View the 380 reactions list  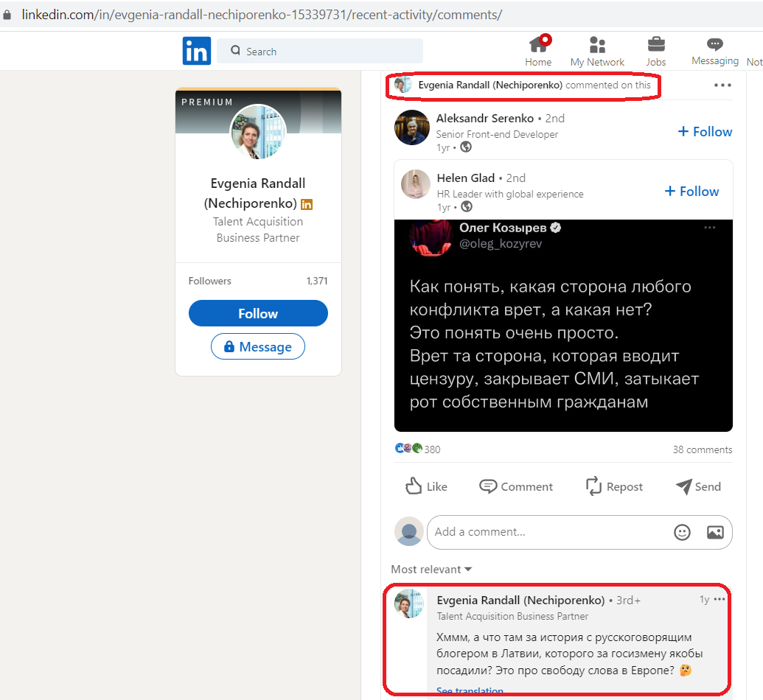pyautogui.click(x=418, y=449)
